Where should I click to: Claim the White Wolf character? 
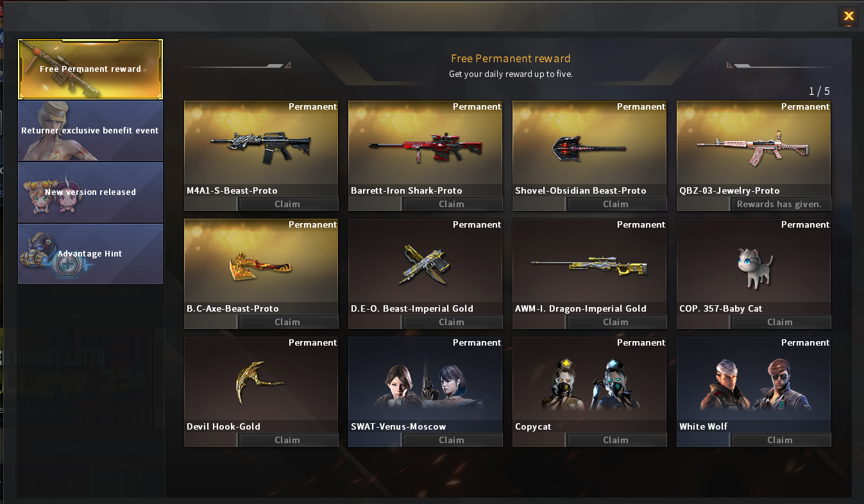[x=780, y=440]
